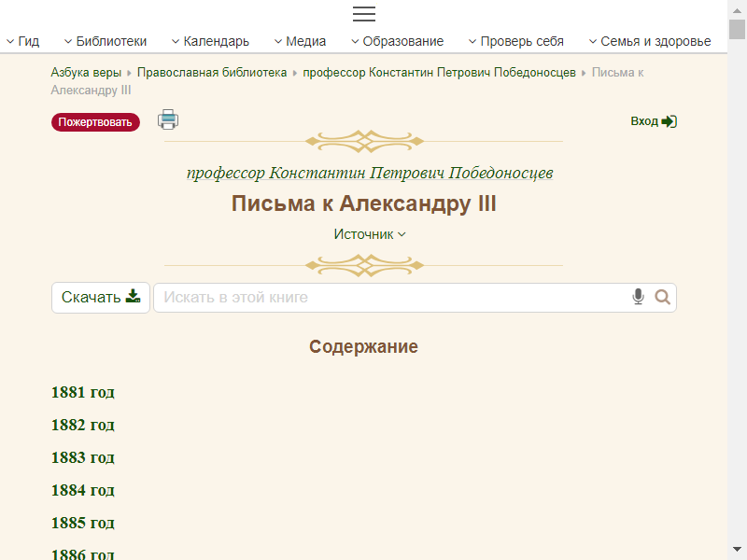Open the Календарь menu
This screenshot has height=560, width=747.
210,41
